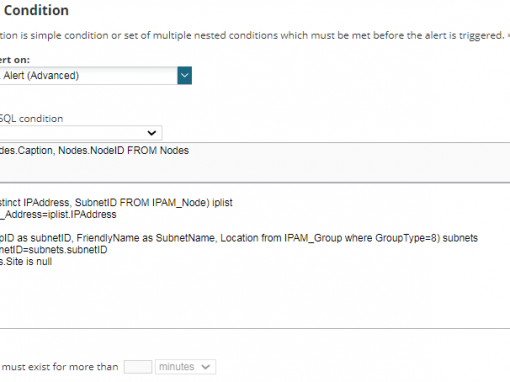The width and height of the screenshot is (510, 382).
Task: Open the teal Alert on dropdown arrow
Action: click(x=184, y=76)
